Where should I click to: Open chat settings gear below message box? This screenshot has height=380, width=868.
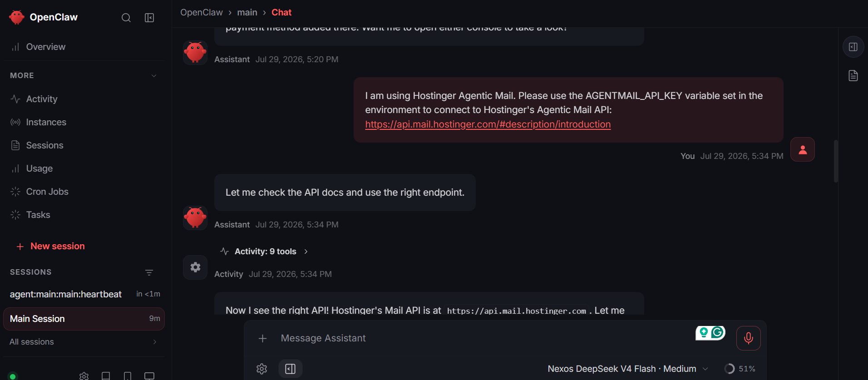pos(261,369)
